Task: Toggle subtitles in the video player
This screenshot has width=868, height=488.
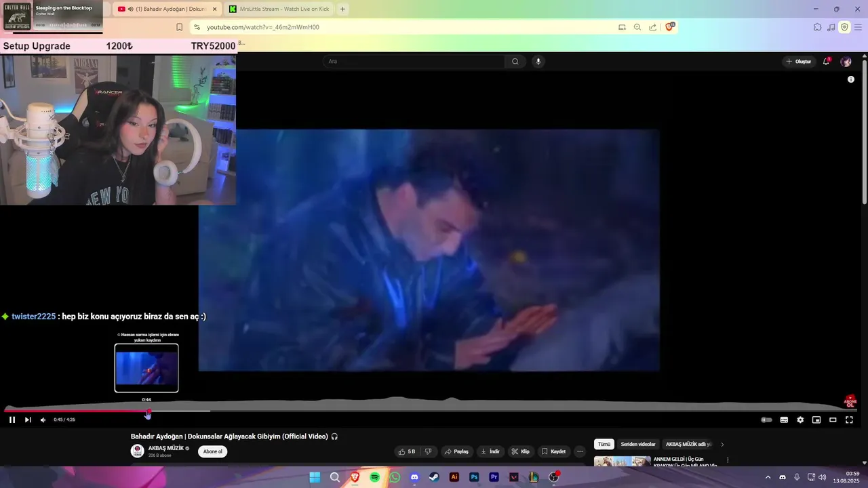Action: coord(784,420)
